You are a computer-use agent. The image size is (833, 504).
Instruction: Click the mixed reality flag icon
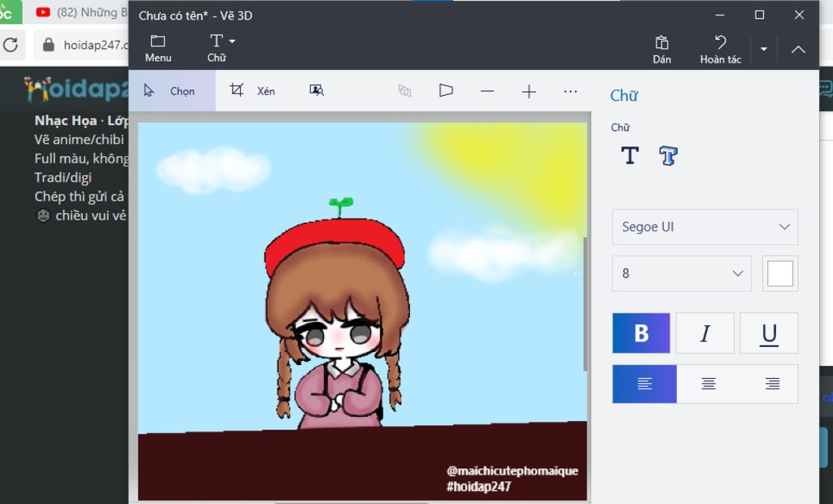[446, 91]
